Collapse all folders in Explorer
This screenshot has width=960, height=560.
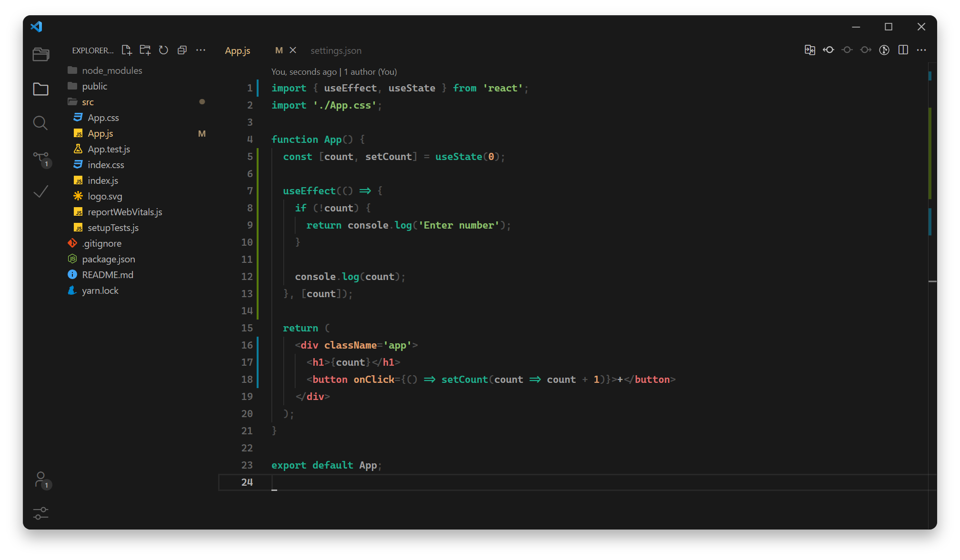(x=182, y=50)
